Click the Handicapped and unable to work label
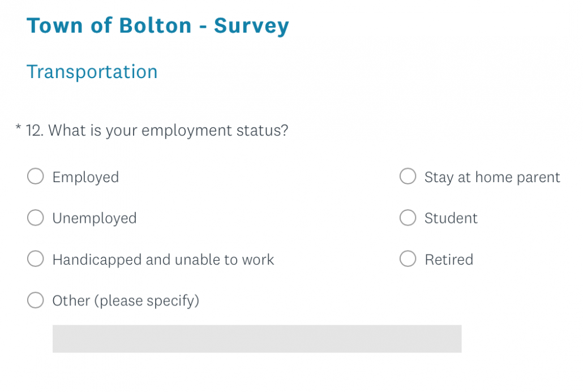Image resolution: width=583 pixels, height=392 pixels. pos(163,260)
